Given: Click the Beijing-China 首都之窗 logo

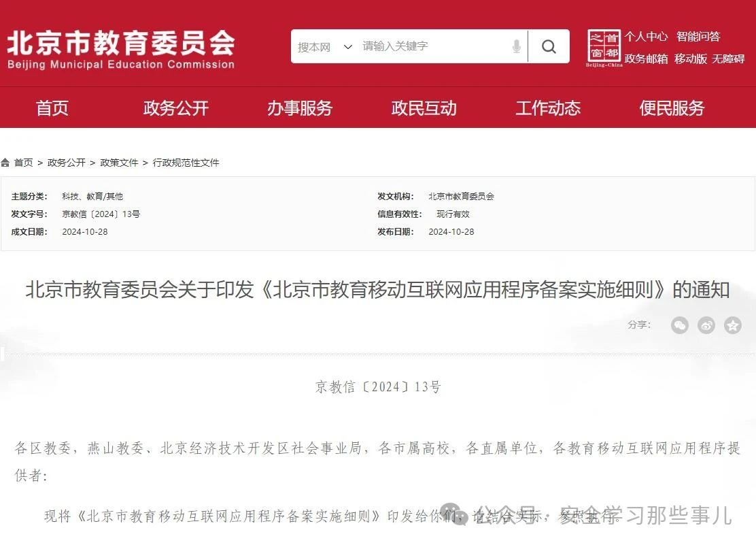Looking at the screenshot, I should point(604,48).
